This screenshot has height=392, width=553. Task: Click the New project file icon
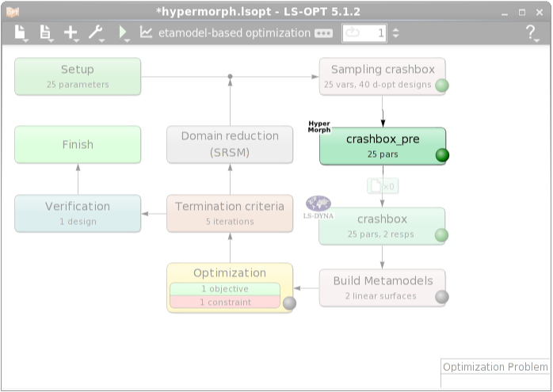point(21,32)
